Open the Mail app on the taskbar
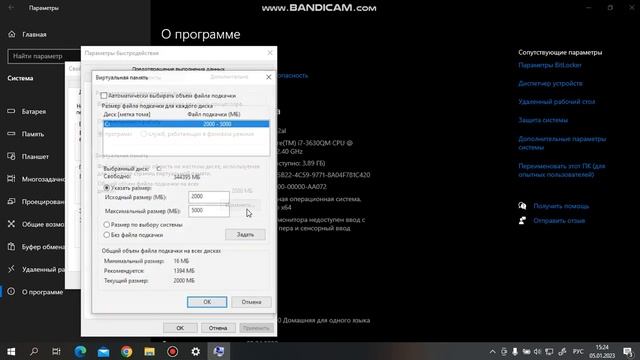This screenshot has width=640, height=360. click(x=103, y=351)
